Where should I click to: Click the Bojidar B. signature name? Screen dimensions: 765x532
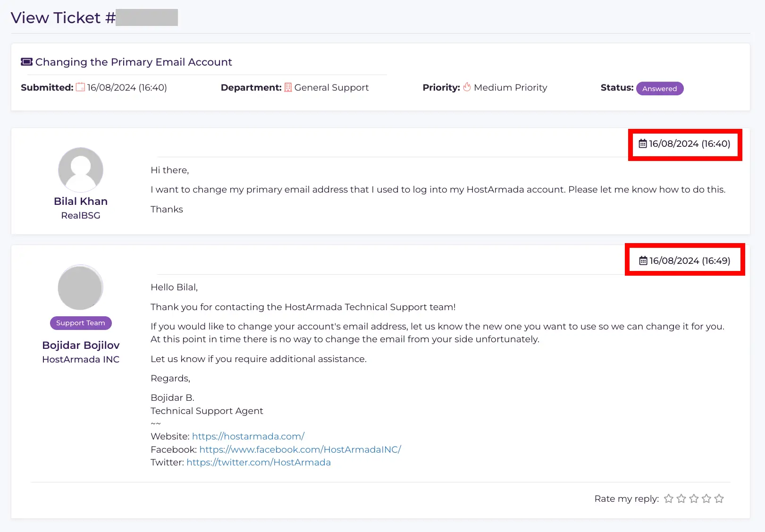pyautogui.click(x=172, y=397)
